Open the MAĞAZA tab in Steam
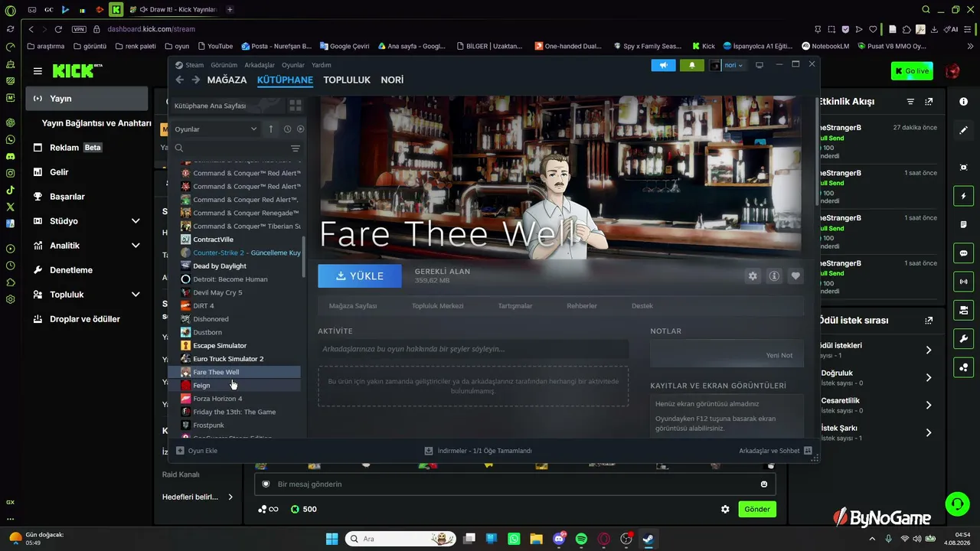980x551 pixels. 227,80
